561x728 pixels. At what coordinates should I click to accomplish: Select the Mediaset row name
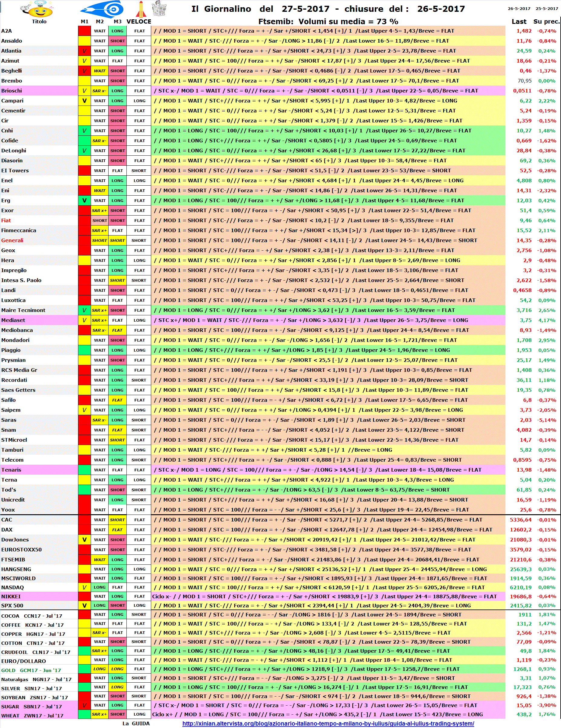tap(39, 320)
